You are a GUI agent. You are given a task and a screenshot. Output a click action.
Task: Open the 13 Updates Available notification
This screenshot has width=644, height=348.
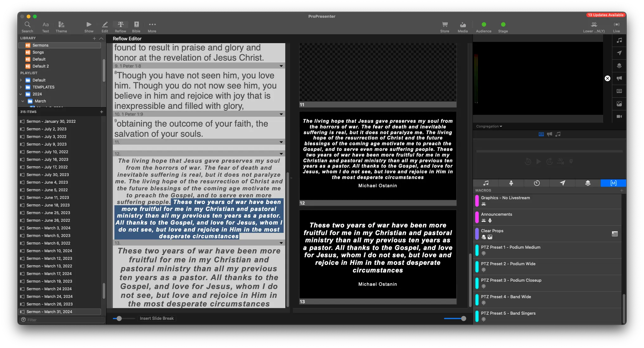click(606, 15)
